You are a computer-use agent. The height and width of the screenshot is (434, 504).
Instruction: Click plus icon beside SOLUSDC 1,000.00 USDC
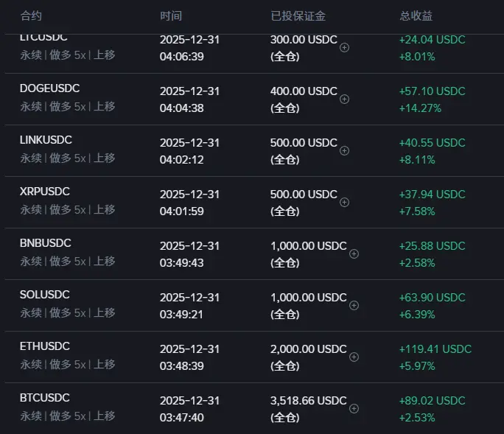click(x=354, y=305)
